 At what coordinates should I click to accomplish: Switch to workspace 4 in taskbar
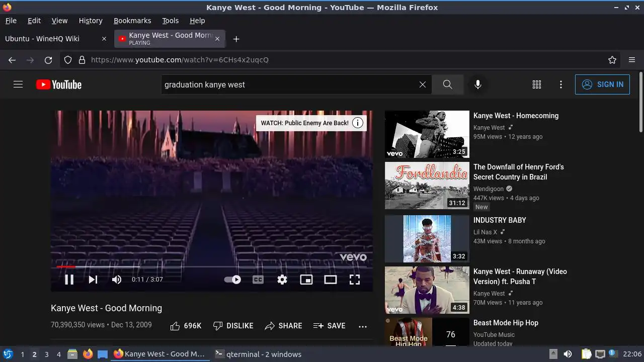pyautogui.click(x=58, y=354)
